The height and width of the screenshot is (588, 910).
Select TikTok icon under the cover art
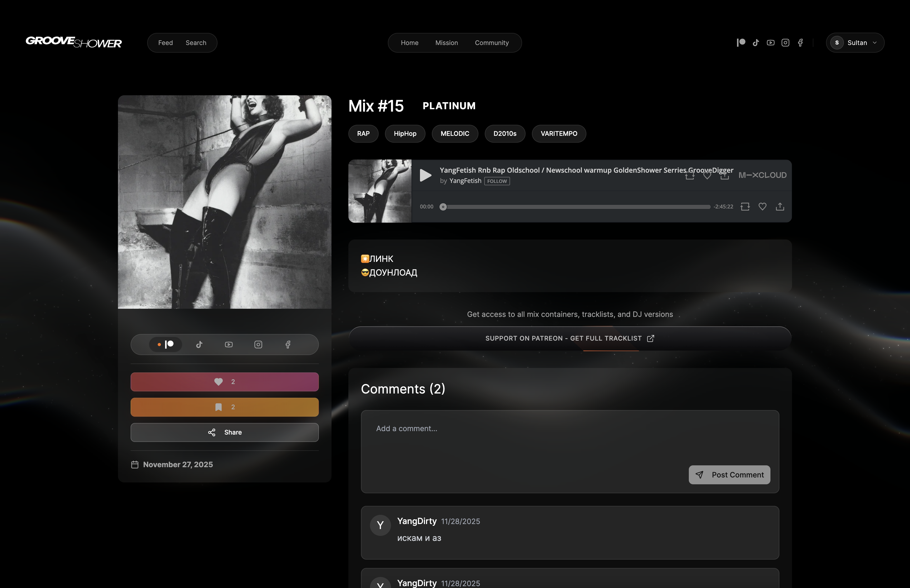[199, 344]
